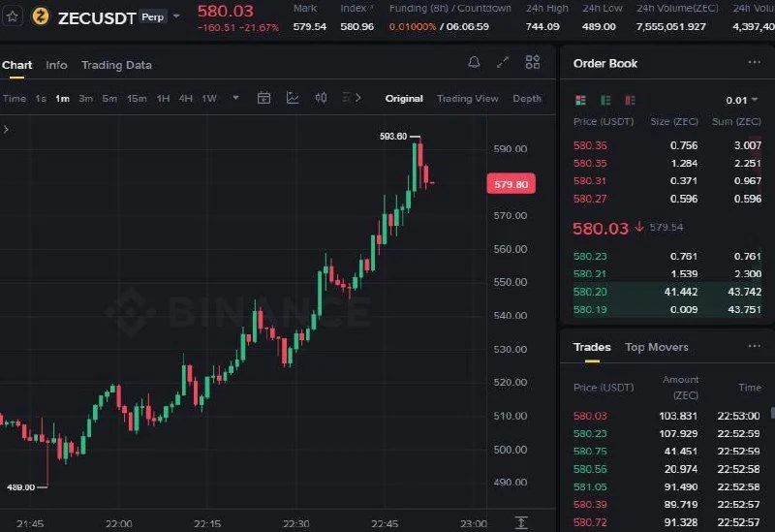Switch to Original chart view

click(x=404, y=99)
